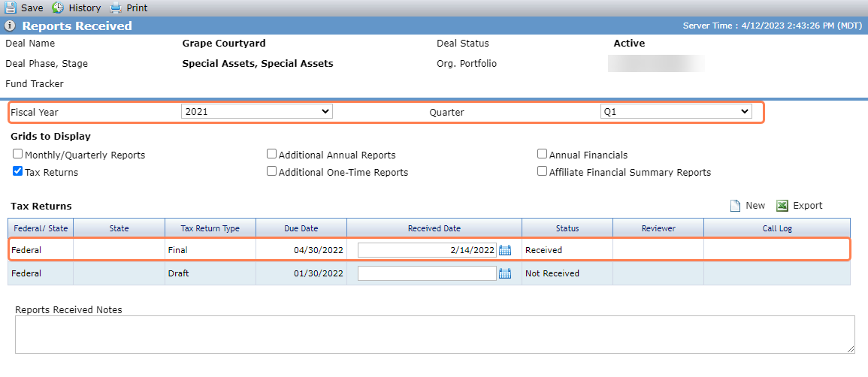The image size is (868, 377).
Task: Click the New link above Tax Returns grid
Action: [755, 206]
